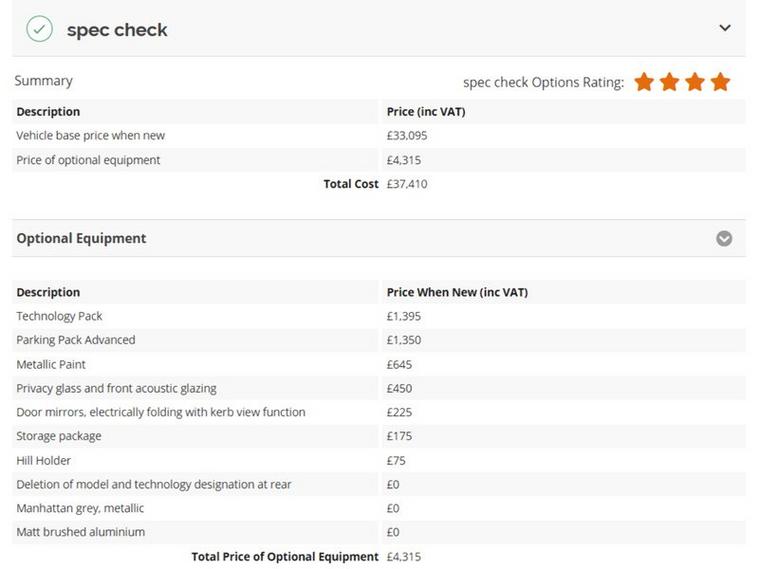Viewport: 759px width, 569px height.
Task: Click the Metallic Paint option row
Action: pos(379,364)
